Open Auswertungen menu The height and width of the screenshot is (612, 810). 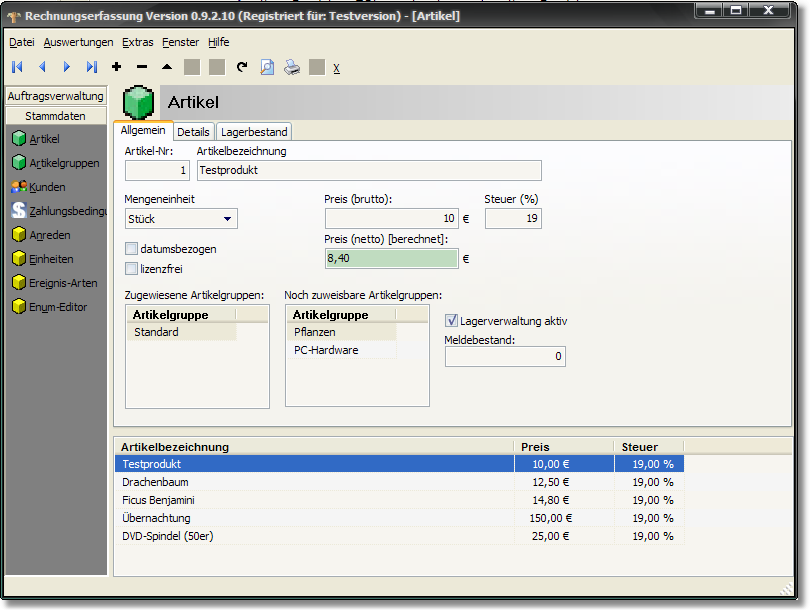tap(79, 42)
